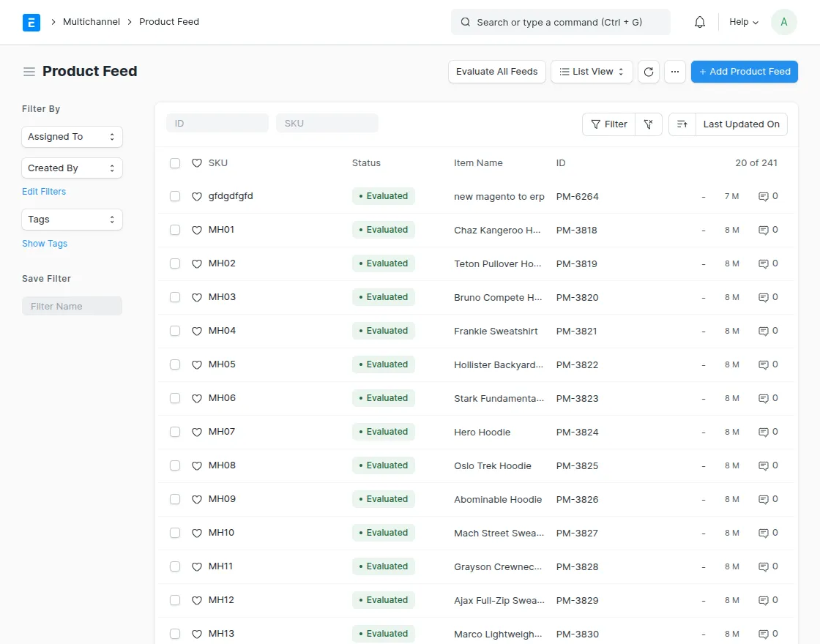The height and width of the screenshot is (644, 820).
Task: Toggle sort order with the ascending sort icon
Action: pyautogui.click(x=682, y=124)
